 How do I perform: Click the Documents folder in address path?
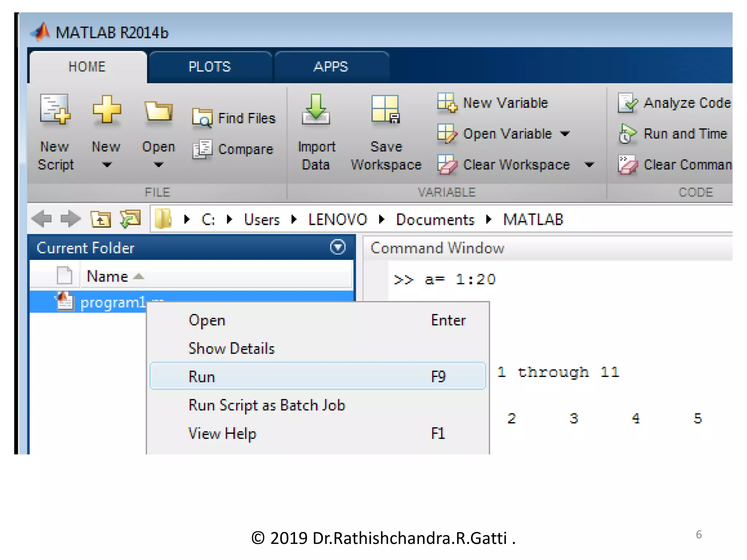tap(435, 219)
